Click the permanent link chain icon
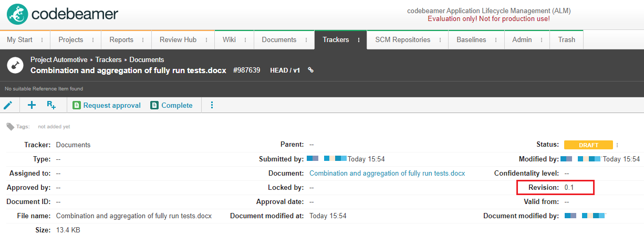The height and width of the screenshot is (234, 644). tap(311, 70)
